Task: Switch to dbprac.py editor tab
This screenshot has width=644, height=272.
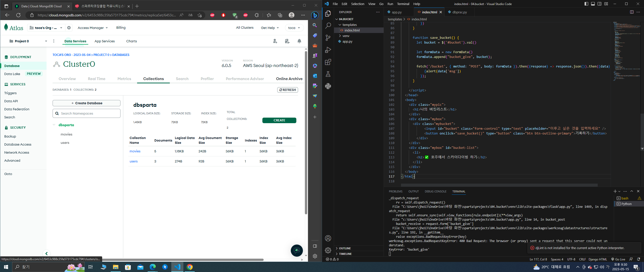Action: point(459,12)
